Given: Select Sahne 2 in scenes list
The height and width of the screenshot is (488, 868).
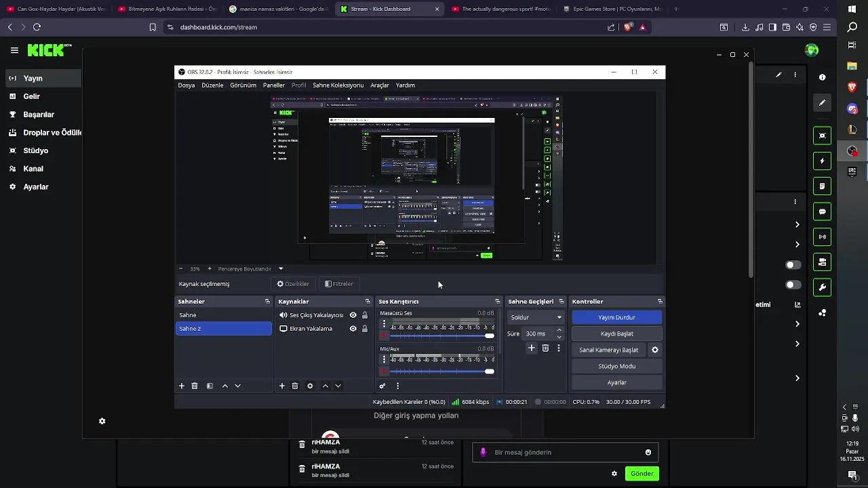Looking at the screenshot, I should click(224, 329).
